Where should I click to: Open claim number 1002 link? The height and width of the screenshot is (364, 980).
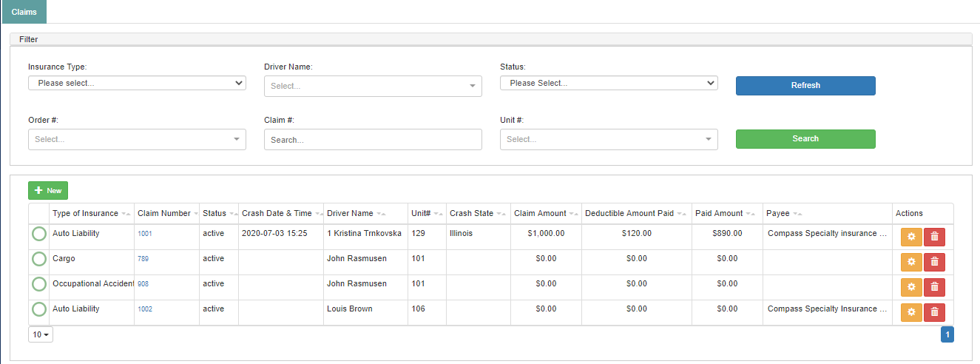click(145, 309)
